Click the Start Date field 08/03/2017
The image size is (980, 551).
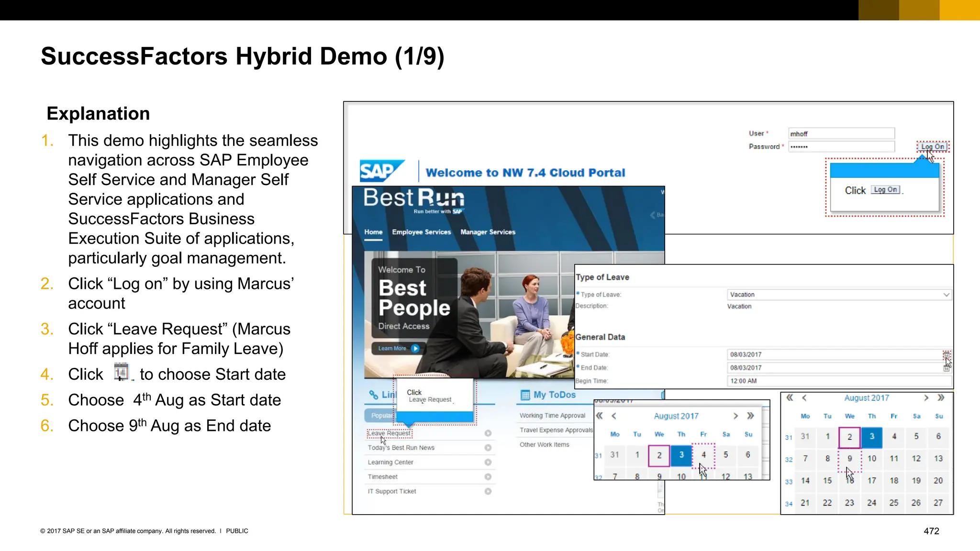[x=835, y=354]
